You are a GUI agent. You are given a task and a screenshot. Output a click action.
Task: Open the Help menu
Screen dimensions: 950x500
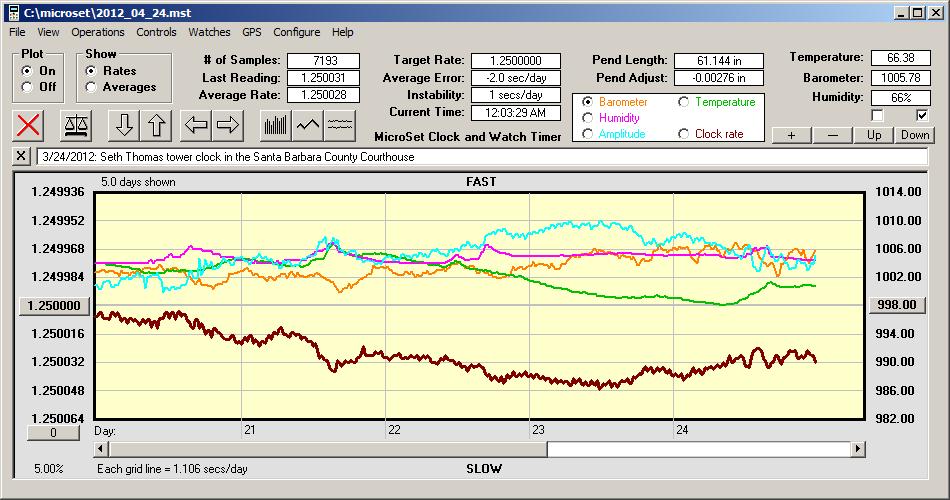pos(342,32)
